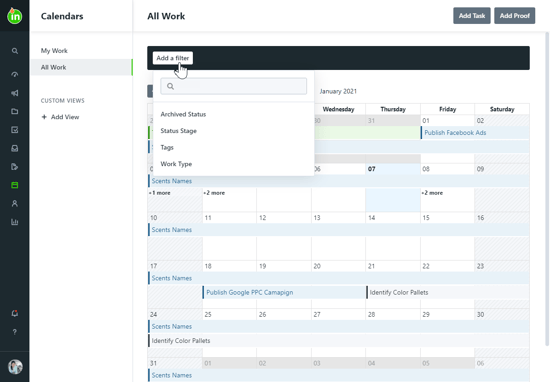Open the search icon in sidebar
The image size is (550, 382).
pos(15,51)
